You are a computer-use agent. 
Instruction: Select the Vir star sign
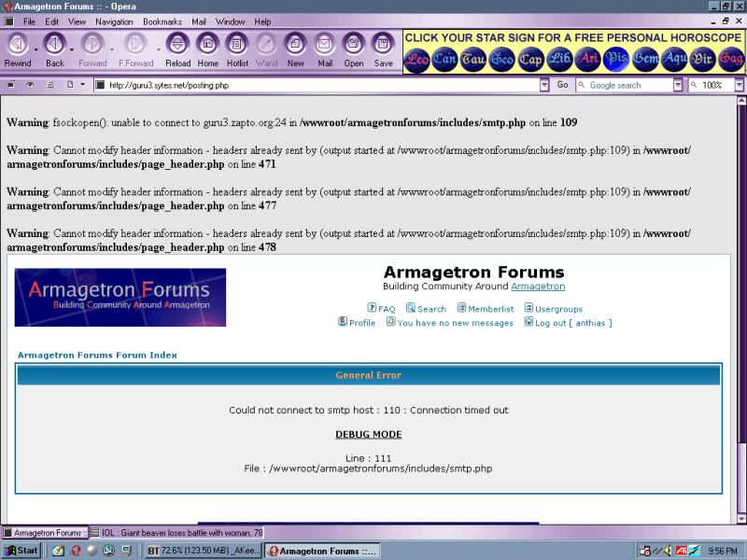coord(703,60)
